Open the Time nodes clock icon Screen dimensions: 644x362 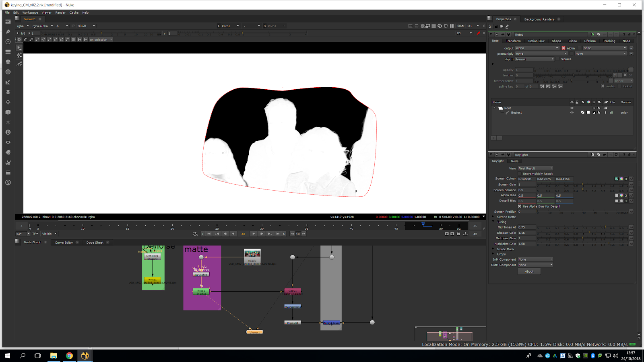coord(8,42)
